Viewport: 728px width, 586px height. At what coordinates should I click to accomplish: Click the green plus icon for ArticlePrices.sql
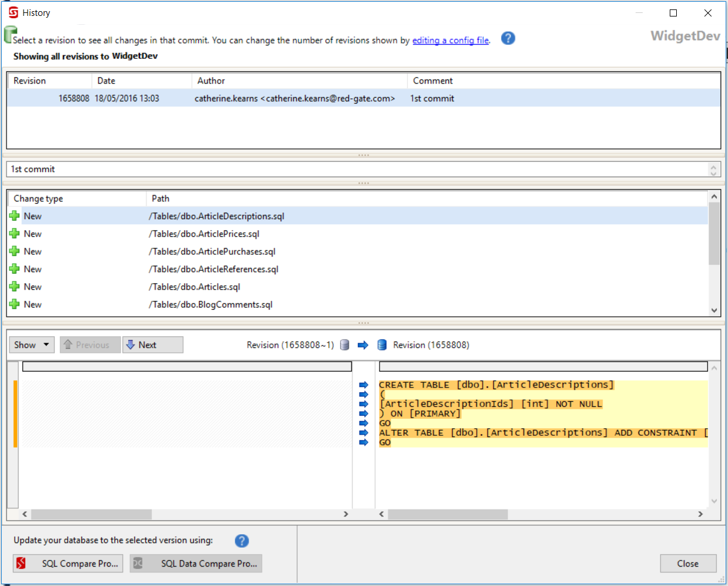(15, 234)
